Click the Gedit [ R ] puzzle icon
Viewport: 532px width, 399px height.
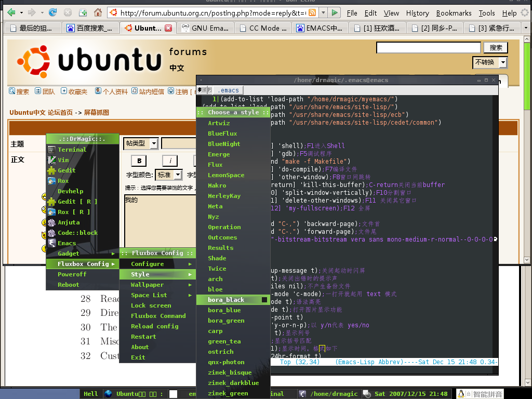tap(51, 202)
